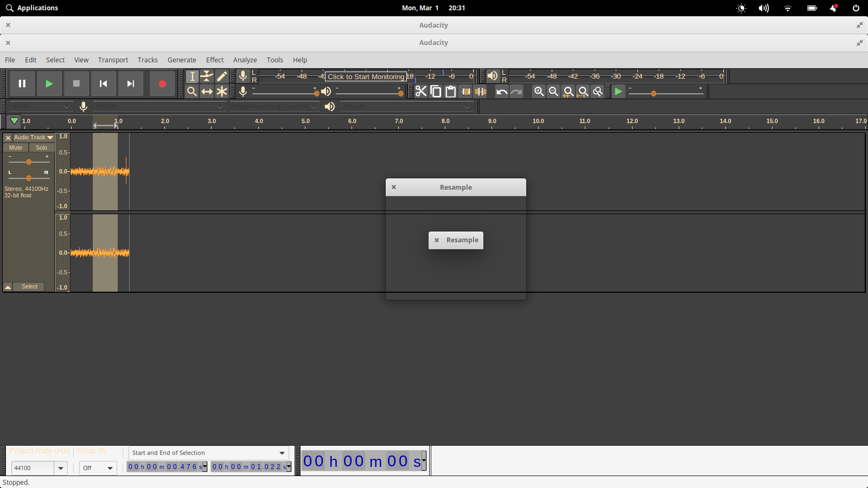Open the Tracks menu
This screenshot has height=488, width=868.
click(148, 60)
